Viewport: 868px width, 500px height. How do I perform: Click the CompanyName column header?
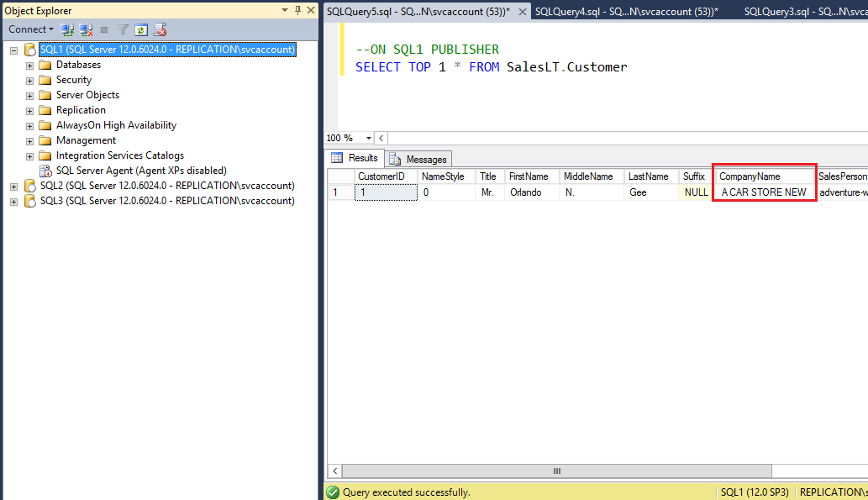(764, 176)
